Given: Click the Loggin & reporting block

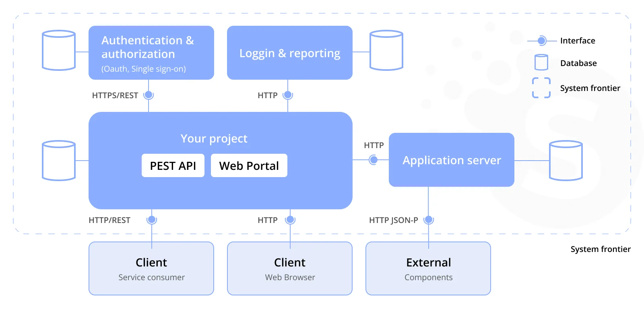Looking at the screenshot, I should [x=290, y=53].
